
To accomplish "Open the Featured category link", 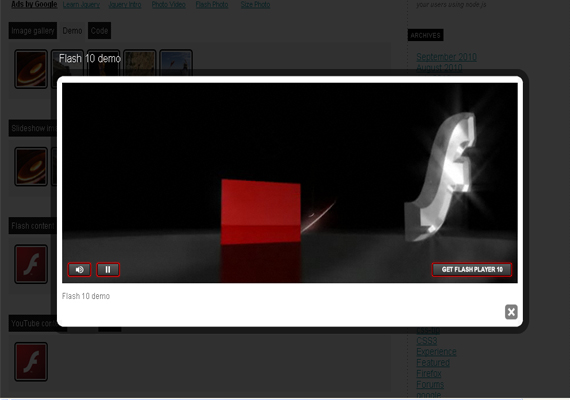I will [x=433, y=363].
